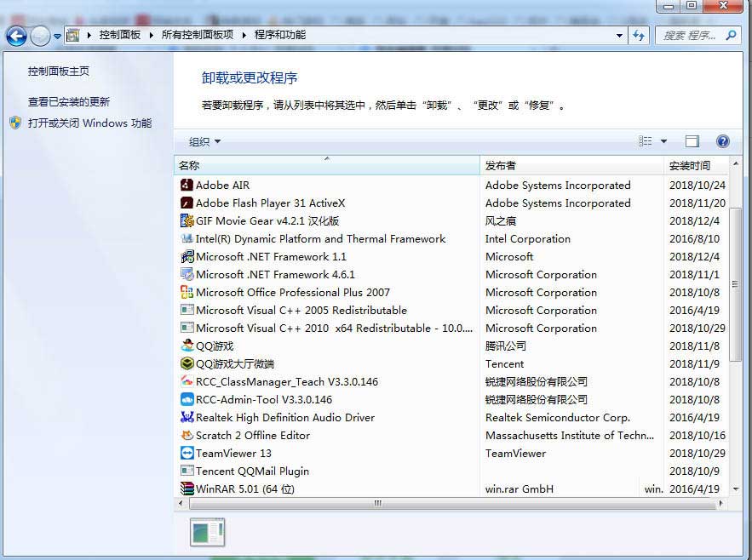Click RCC-Admin-Tool icon
The height and width of the screenshot is (560, 752).
coord(187,399)
